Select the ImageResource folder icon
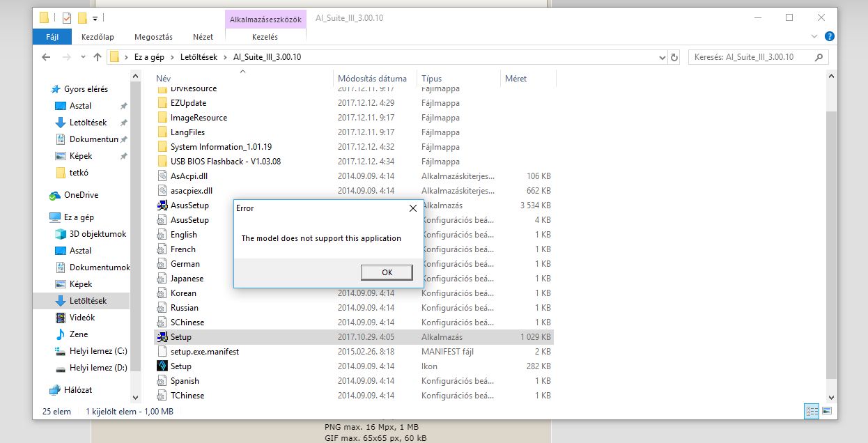868x443 pixels. pos(162,118)
